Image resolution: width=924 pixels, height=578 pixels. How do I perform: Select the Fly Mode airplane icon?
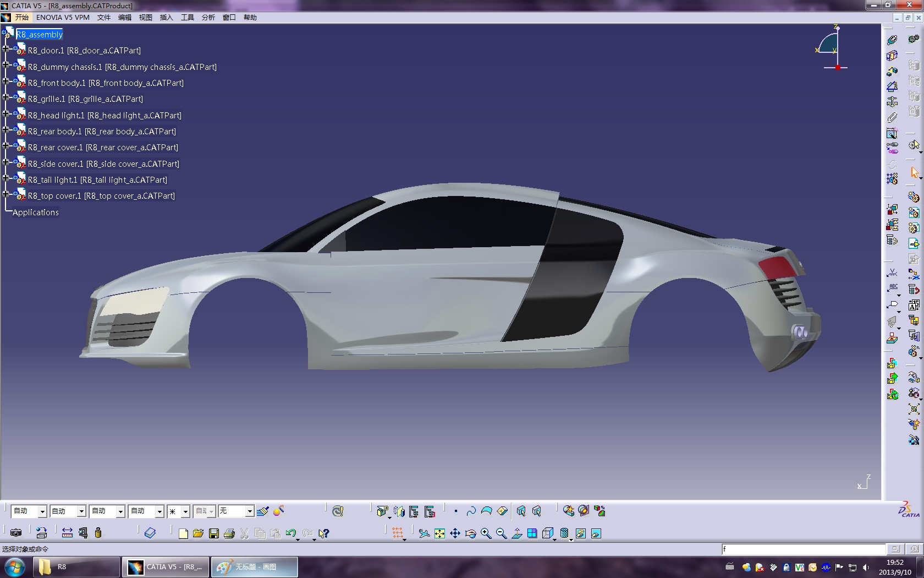tap(424, 533)
